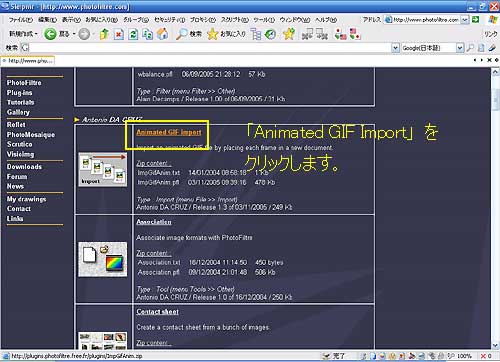Click the up-level green arrow icon
Image resolution: width=500 pixels, height=362 pixels.
coord(104,34)
